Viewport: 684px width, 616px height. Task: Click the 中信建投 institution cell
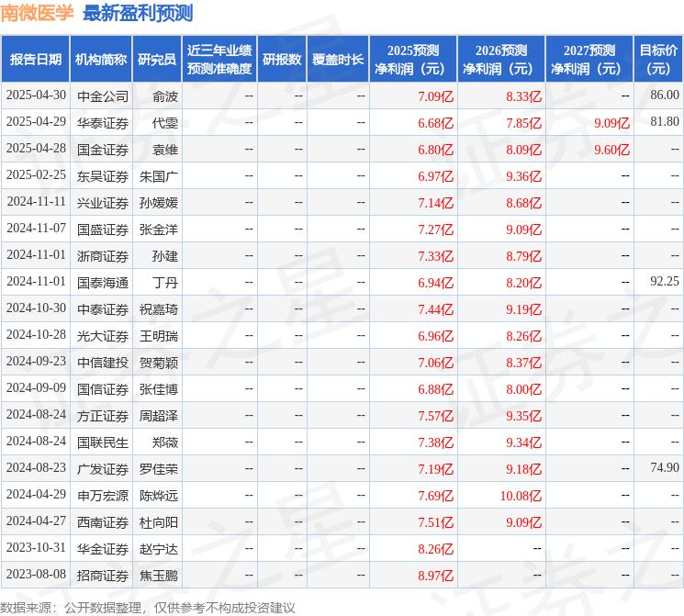coord(103,362)
